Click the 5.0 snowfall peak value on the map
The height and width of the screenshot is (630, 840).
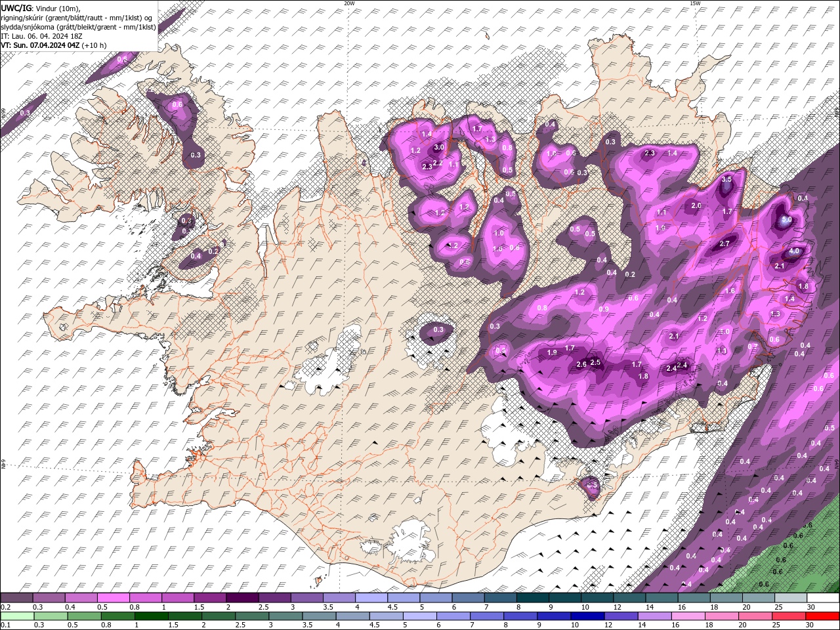(787, 220)
